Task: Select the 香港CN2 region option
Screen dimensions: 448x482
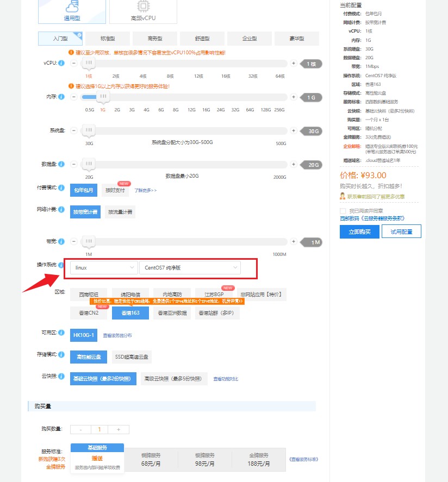Action: pyautogui.click(x=89, y=313)
